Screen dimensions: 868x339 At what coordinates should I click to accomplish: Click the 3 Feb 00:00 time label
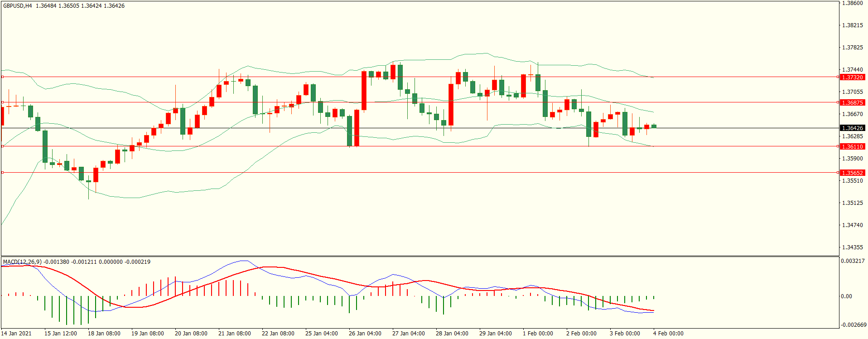[x=625, y=334]
